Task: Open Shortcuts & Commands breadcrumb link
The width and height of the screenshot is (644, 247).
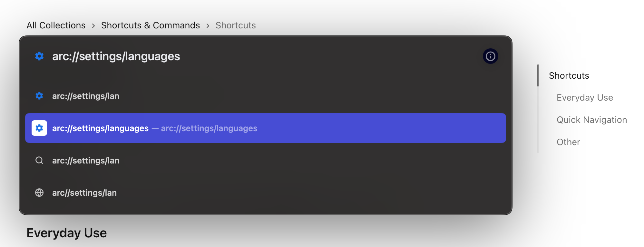Action: pyautogui.click(x=151, y=25)
